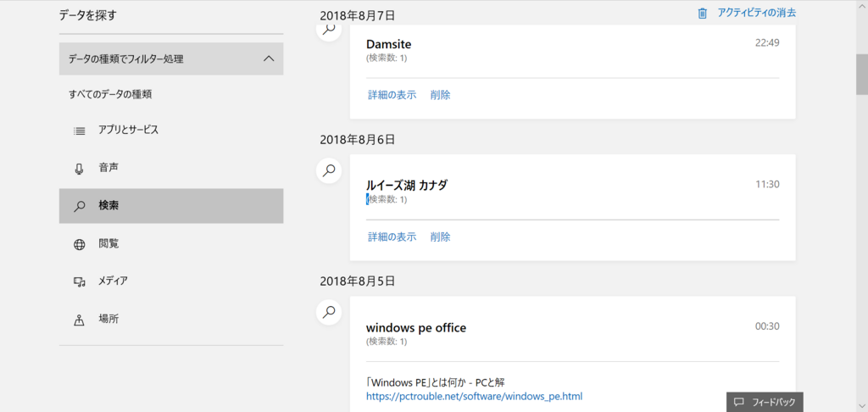Click the 2018年8月5日 date heading
The height and width of the screenshot is (412, 868).
click(x=358, y=281)
